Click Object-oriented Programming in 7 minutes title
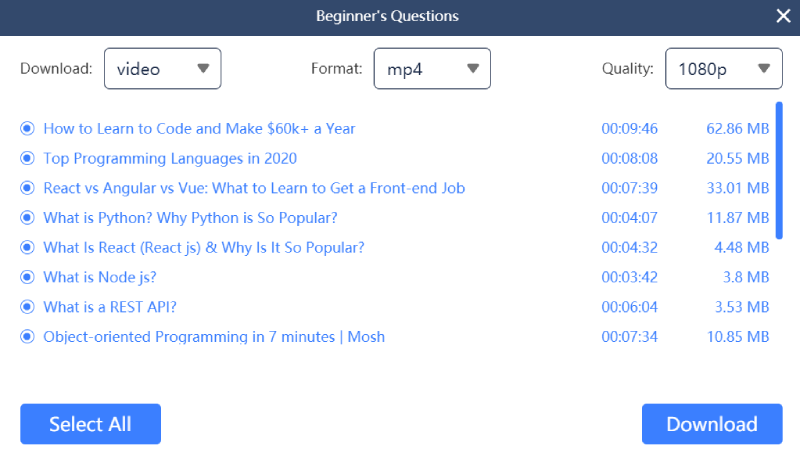Screen dimensions: 800x471 [214, 337]
